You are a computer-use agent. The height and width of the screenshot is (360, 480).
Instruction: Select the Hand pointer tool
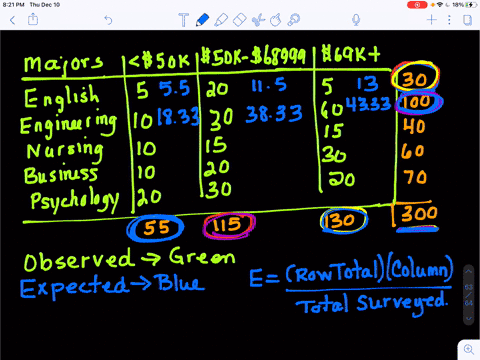point(275,20)
